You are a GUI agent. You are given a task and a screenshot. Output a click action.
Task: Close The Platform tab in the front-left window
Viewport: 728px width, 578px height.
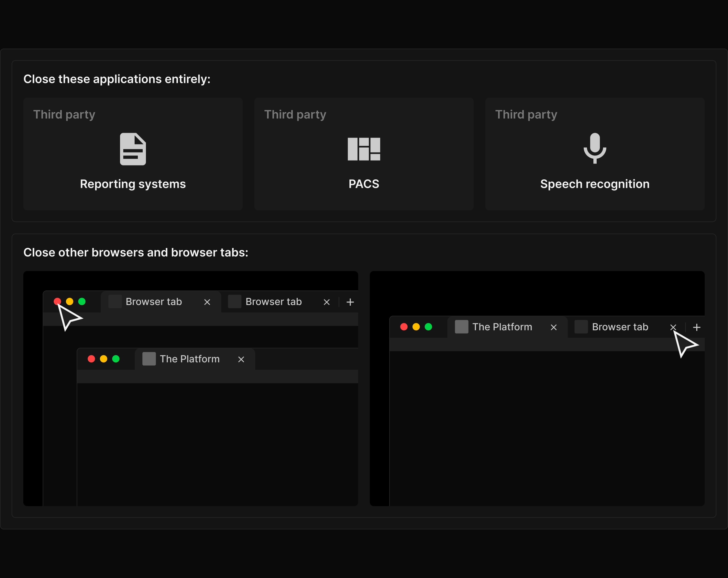(241, 360)
